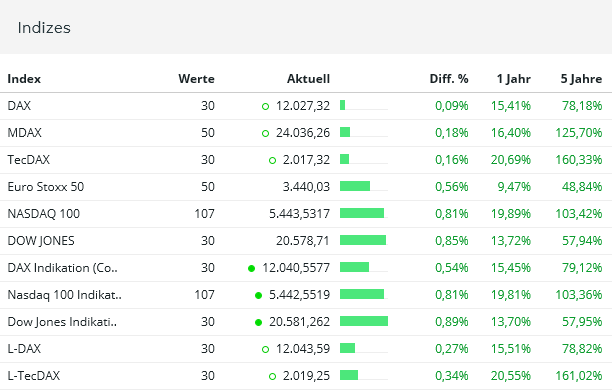
Task: Click the green bar in DAX Indikation row
Action: tap(355, 267)
